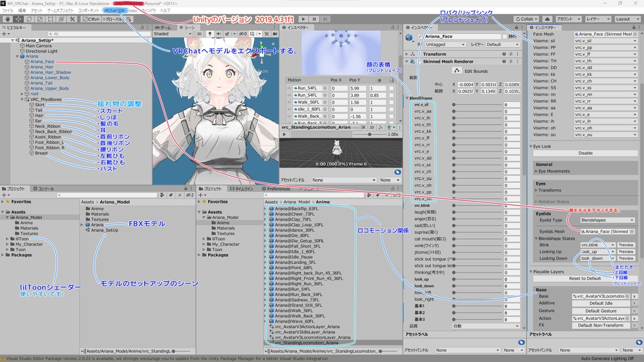This screenshot has width=644, height=362.
Task: Toggle scene lighting in the Scene view toolbar
Action: point(211,35)
